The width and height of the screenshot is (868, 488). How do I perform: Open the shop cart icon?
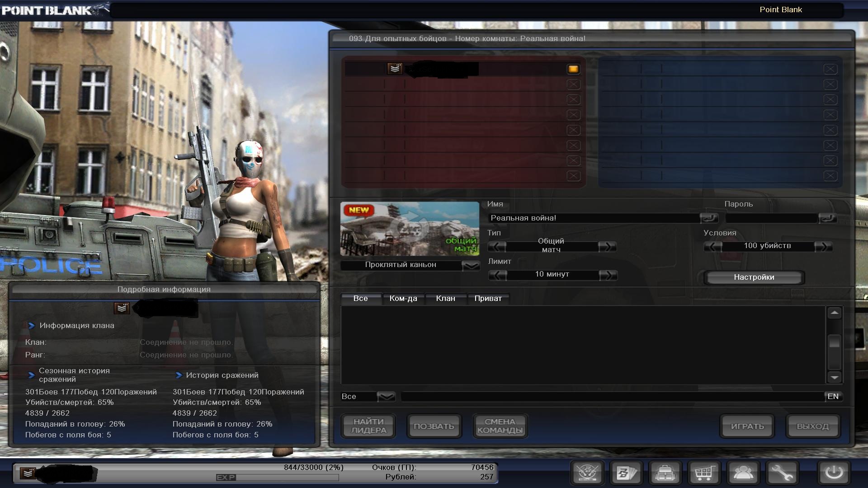click(x=704, y=473)
